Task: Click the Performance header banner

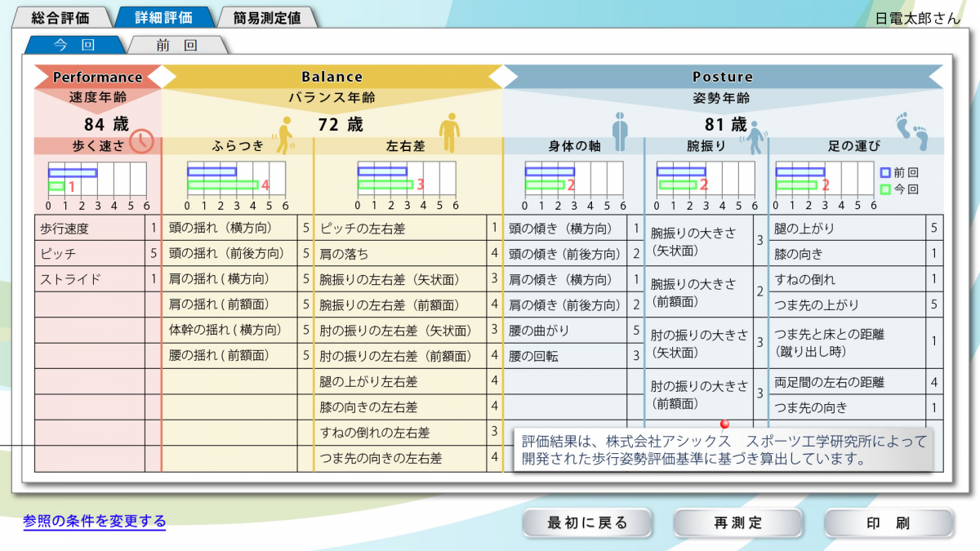Action: [98, 77]
